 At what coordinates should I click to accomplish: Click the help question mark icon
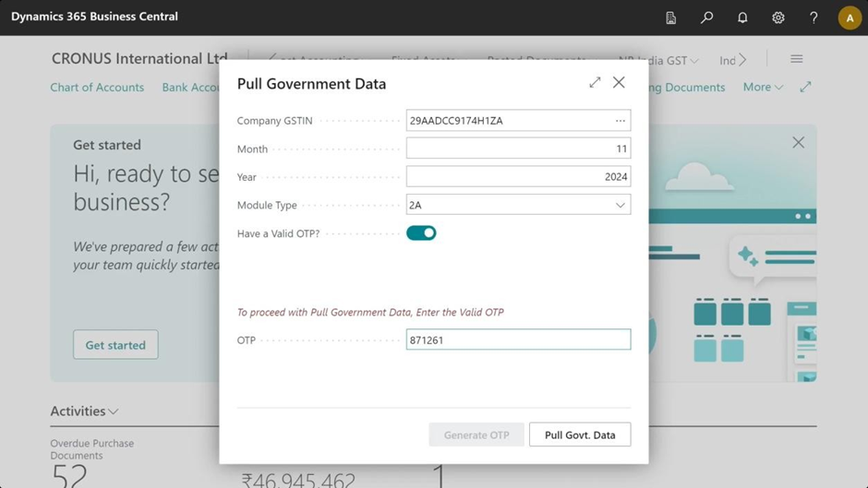coord(814,18)
